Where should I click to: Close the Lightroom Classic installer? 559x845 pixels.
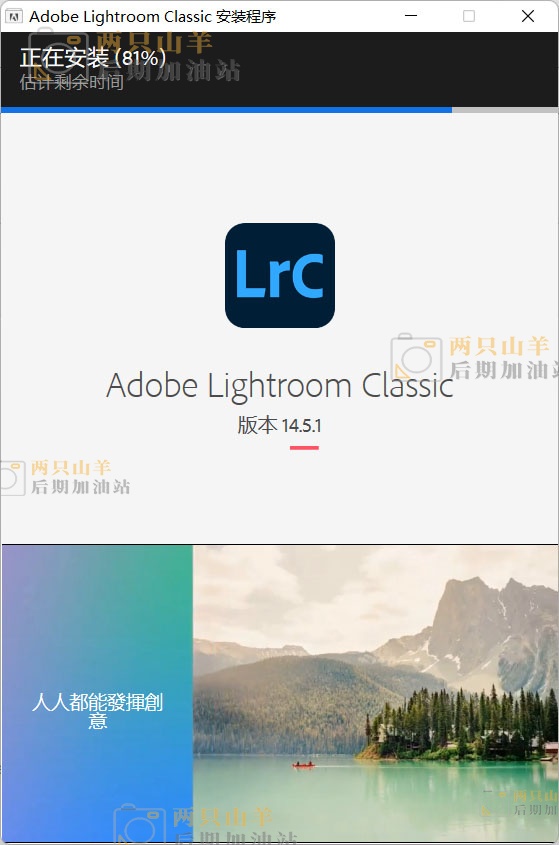tap(528, 16)
